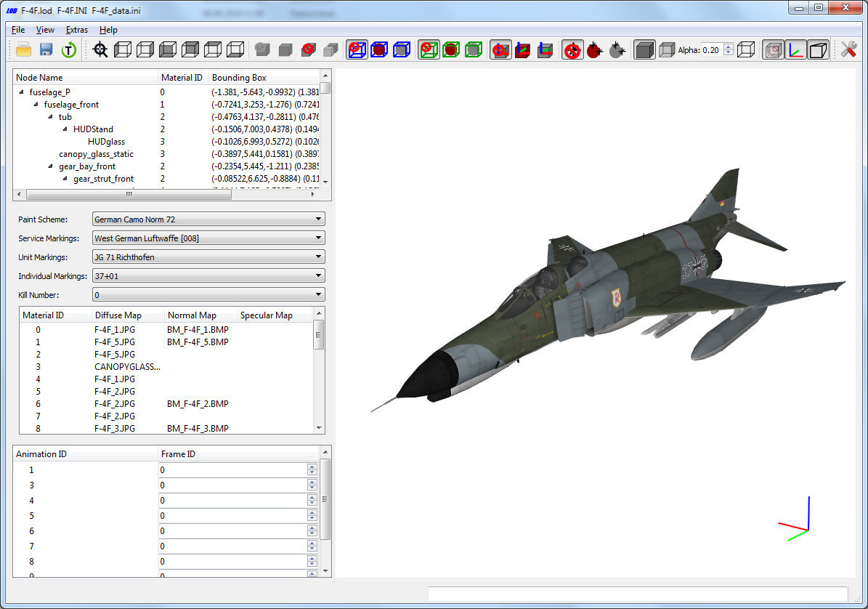Toggle the green bounding box with prohibition sign
The image size is (868, 609).
[x=429, y=50]
